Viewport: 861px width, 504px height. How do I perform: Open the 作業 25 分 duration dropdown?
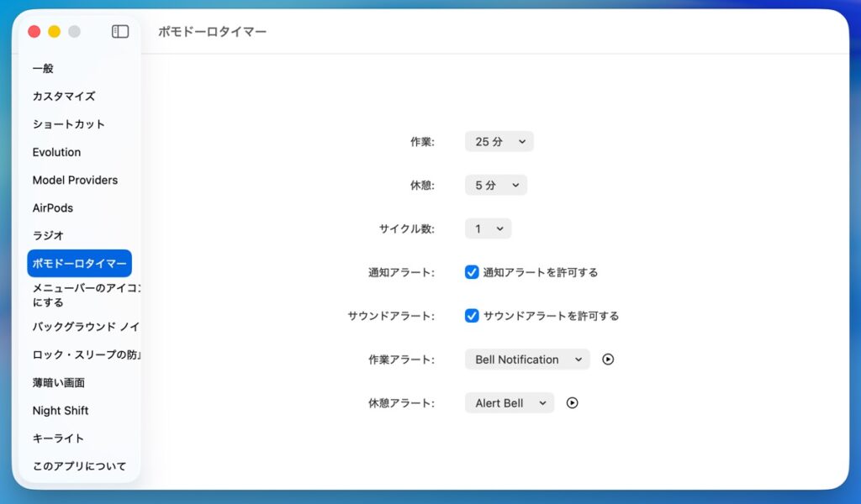click(499, 142)
